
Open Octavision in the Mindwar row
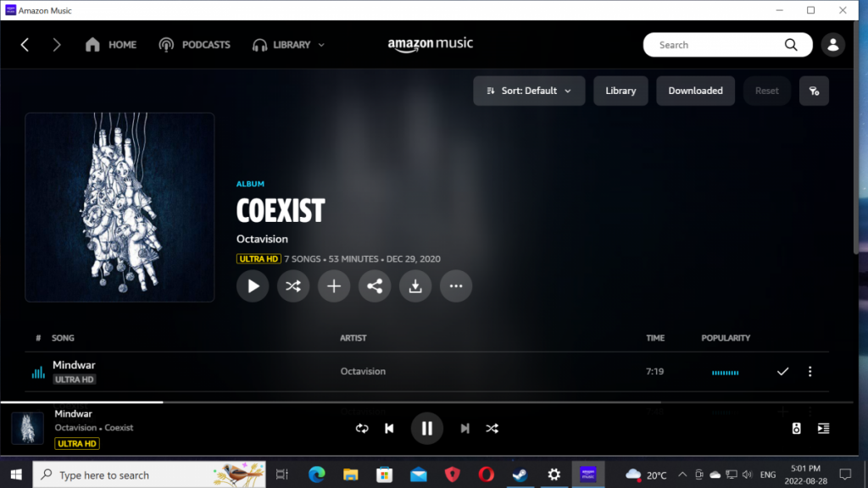(x=363, y=371)
